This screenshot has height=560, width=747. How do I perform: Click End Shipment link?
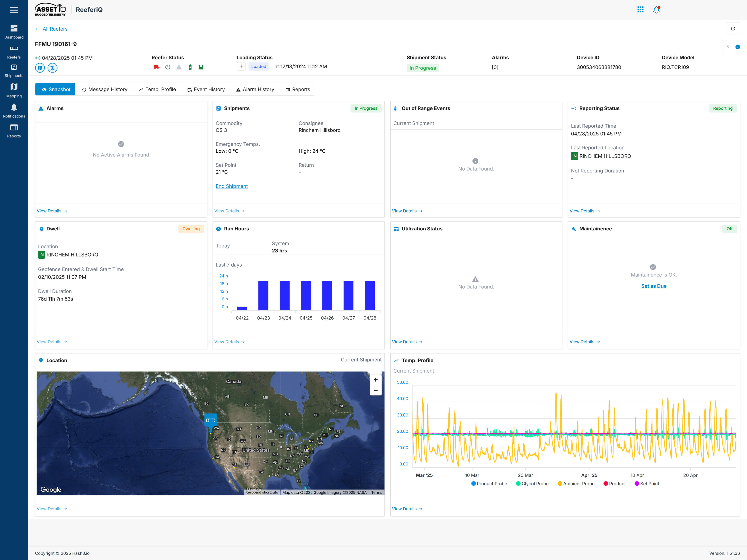pos(232,186)
